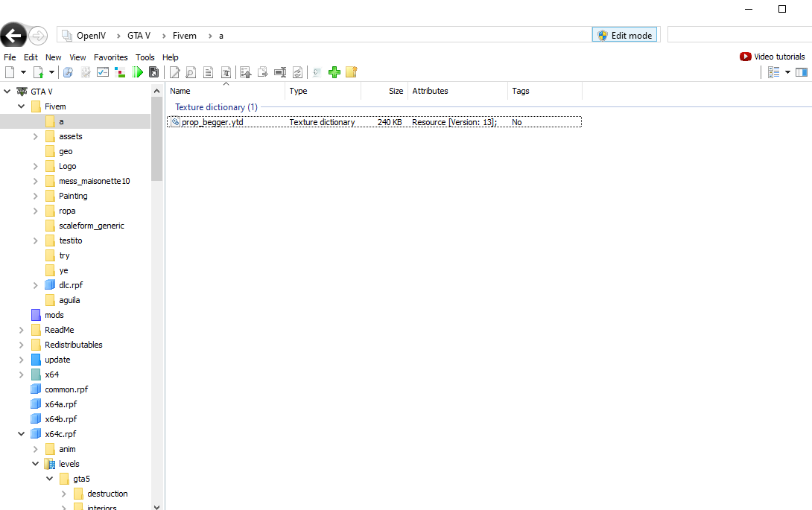812x510 pixels.
Task: Click the tree scrollbar down arrow
Action: [x=157, y=507]
